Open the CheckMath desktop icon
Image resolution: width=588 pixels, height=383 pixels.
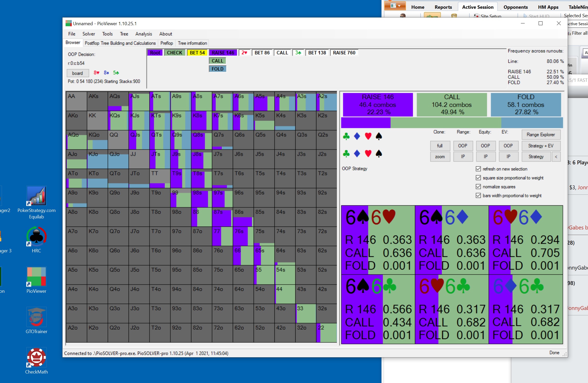[x=36, y=360]
